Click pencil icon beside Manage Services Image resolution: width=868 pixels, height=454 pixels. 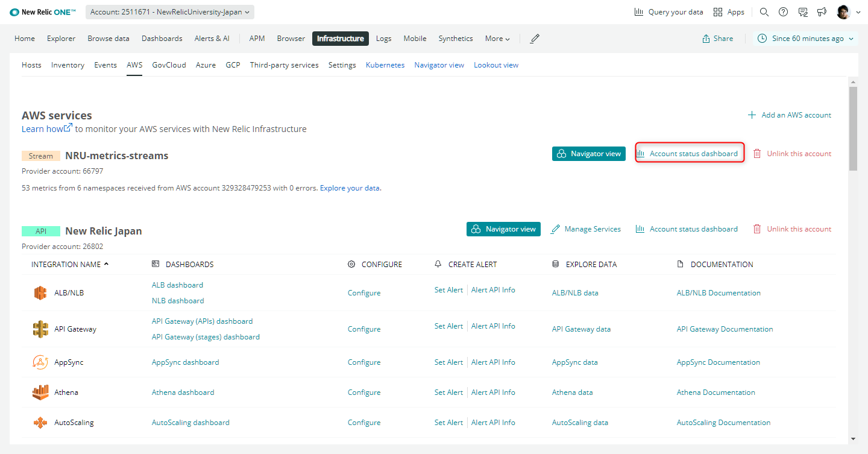tap(555, 229)
